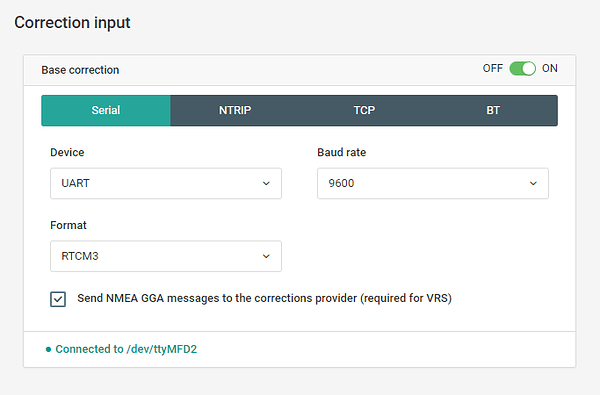Click the chevron arrow in Baud rate field
The width and height of the screenshot is (600, 395).
tap(533, 183)
